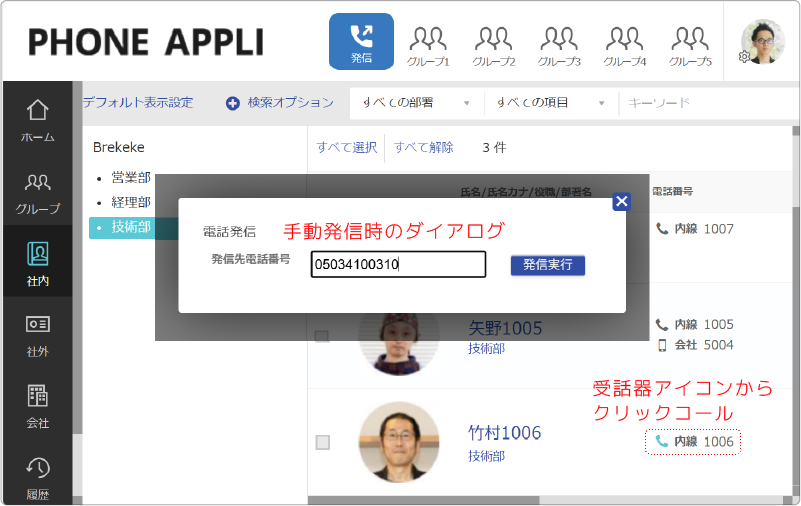The image size is (801, 506).
Task: Expand the すべての部署 dropdown
Action: pyautogui.click(x=416, y=103)
